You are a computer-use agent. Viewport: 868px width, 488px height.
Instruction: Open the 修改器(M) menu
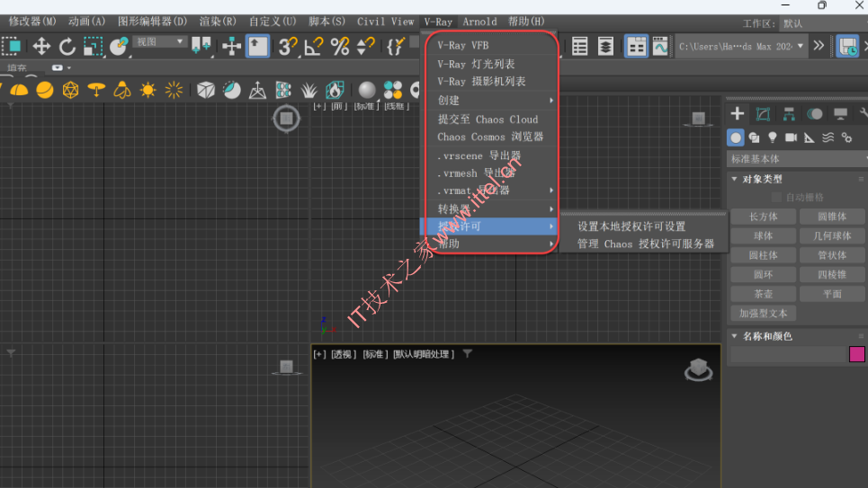[32, 22]
